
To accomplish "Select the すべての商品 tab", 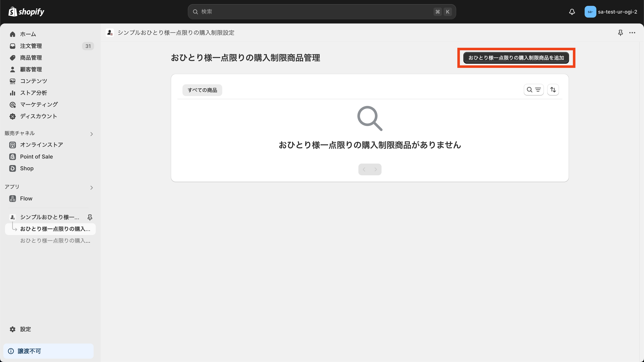I will 202,90.
